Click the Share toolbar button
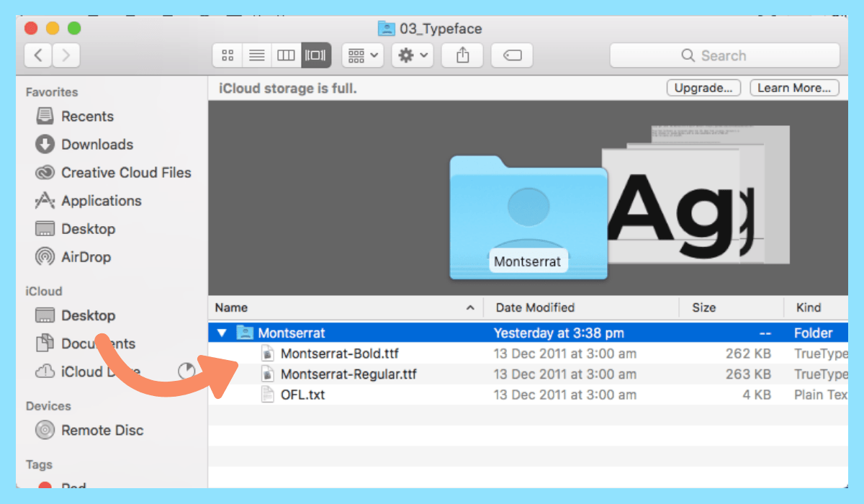 [x=462, y=55]
